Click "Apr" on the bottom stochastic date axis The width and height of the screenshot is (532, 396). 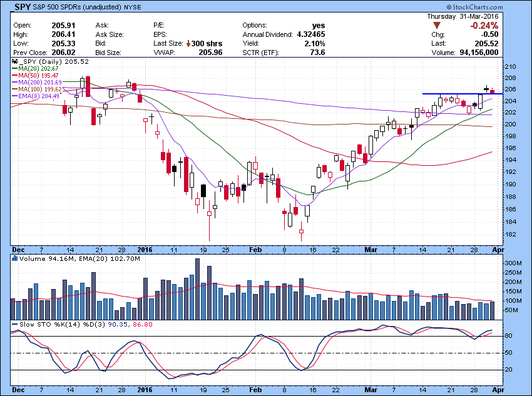click(498, 390)
